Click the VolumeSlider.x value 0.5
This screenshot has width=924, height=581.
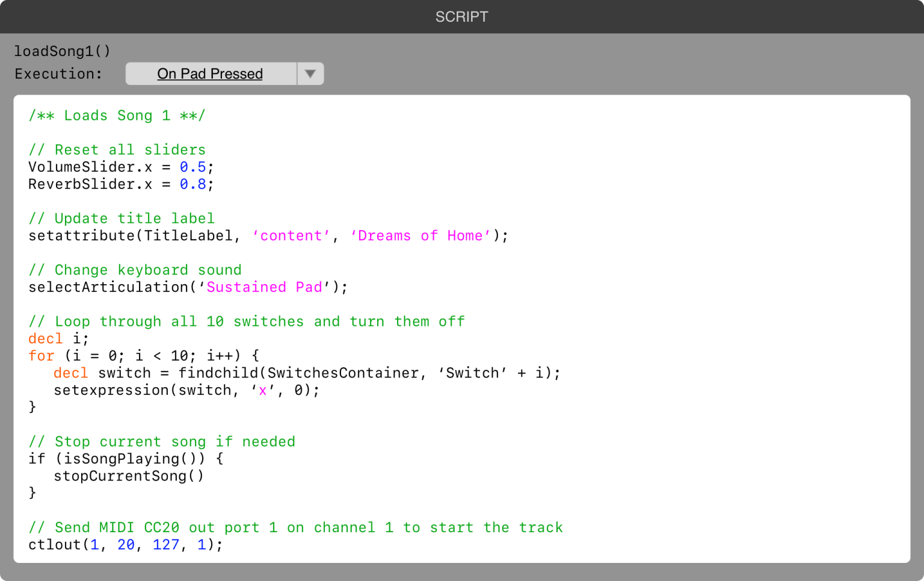pos(192,167)
